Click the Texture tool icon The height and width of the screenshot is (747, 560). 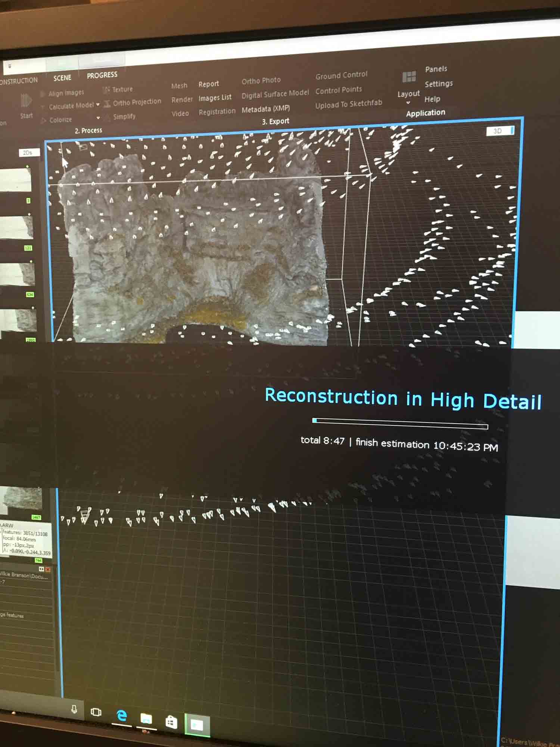(x=106, y=90)
